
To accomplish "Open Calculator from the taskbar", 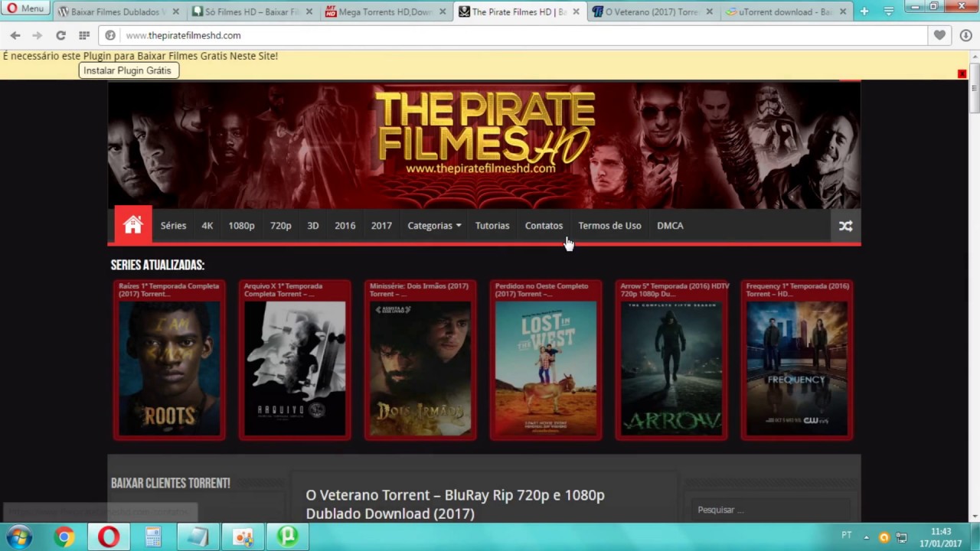I will [153, 537].
